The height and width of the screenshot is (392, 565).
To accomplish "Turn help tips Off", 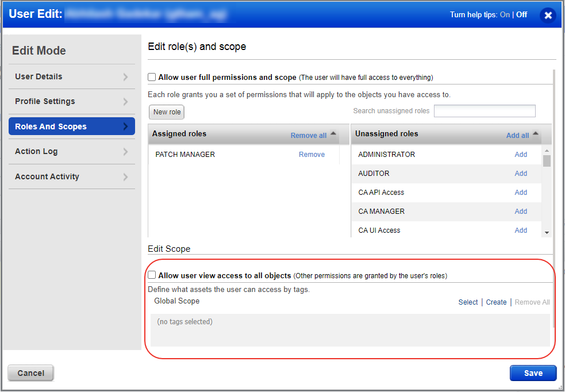I will point(521,15).
